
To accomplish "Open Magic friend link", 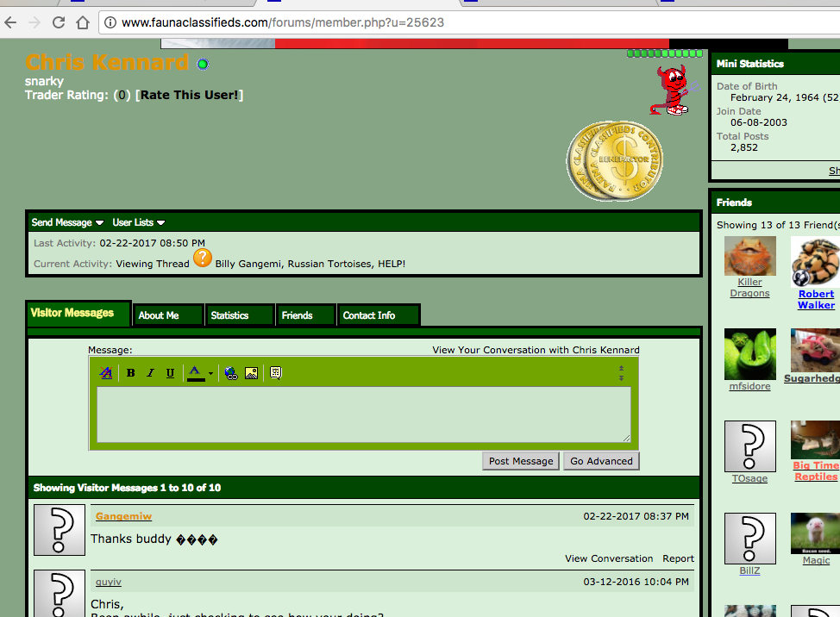I will [x=816, y=560].
